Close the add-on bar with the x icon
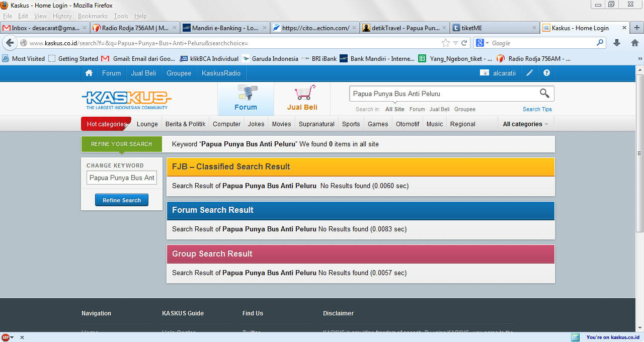Viewport: 644px width, 342px height. [x=22, y=337]
